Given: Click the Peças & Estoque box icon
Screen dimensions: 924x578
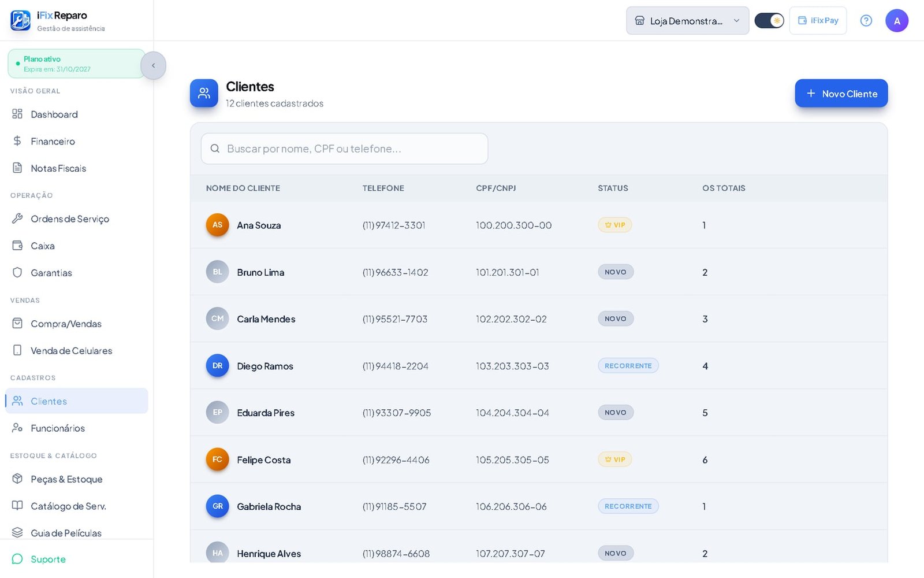Looking at the screenshot, I should pyautogui.click(x=17, y=479).
